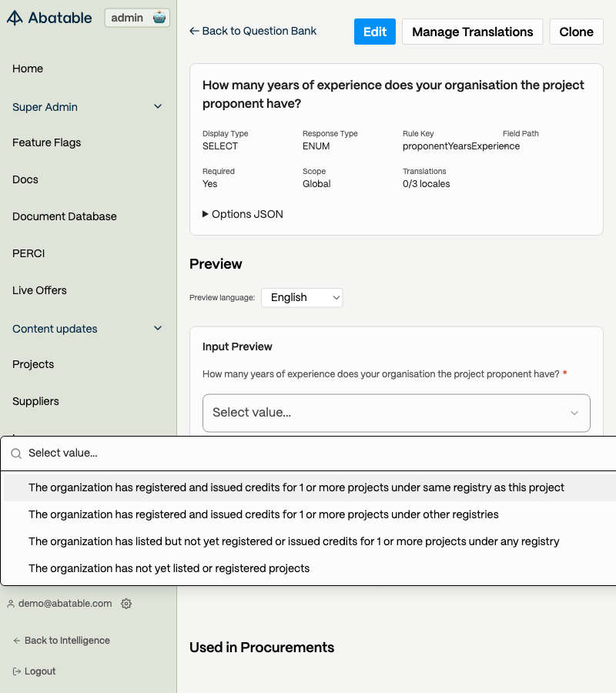Click the Back to Intelligence arrow
The image size is (616, 693).
click(17, 641)
